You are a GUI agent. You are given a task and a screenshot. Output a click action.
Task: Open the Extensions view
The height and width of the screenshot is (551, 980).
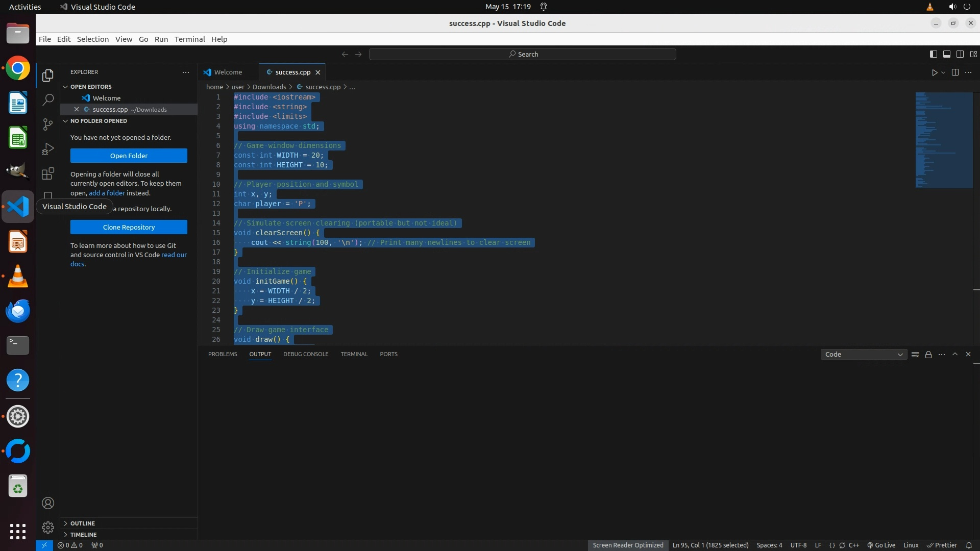click(48, 173)
